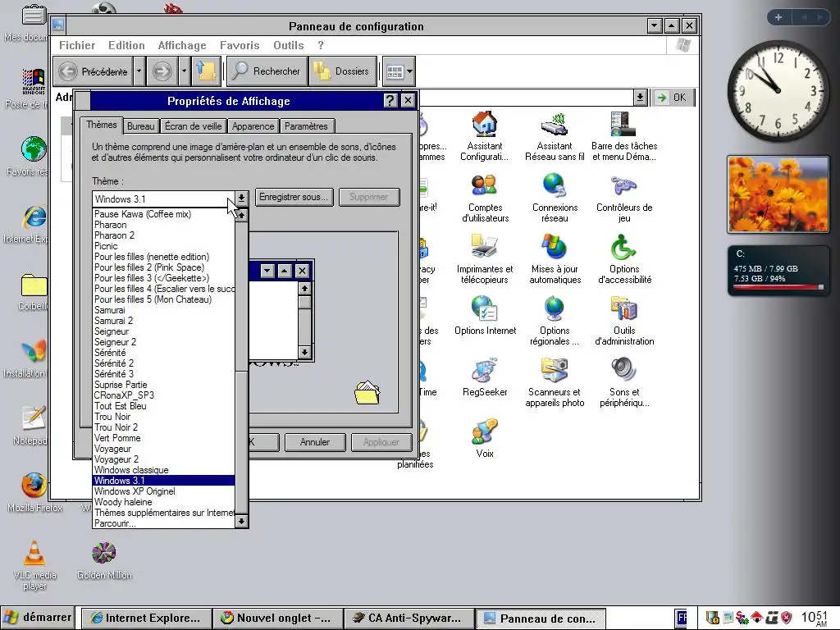Open Options régionales icon
Screen dimensions: 840x630
tap(555, 321)
